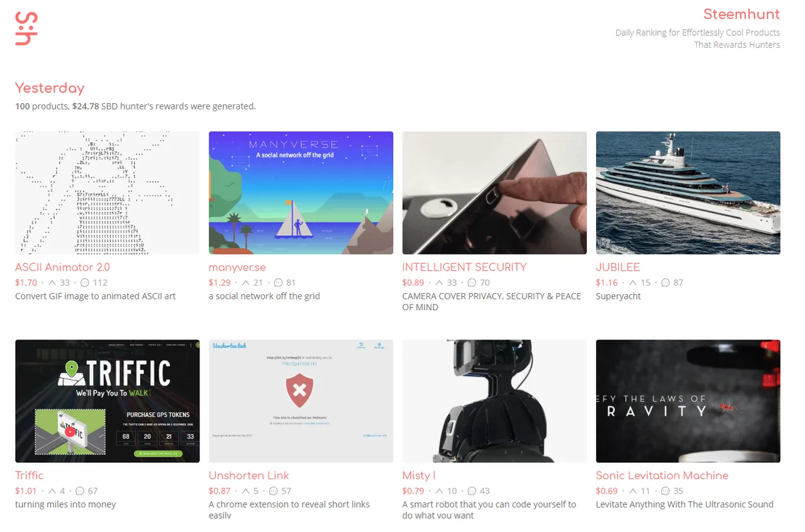Open the superyacht image thumbnail

pos(688,192)
